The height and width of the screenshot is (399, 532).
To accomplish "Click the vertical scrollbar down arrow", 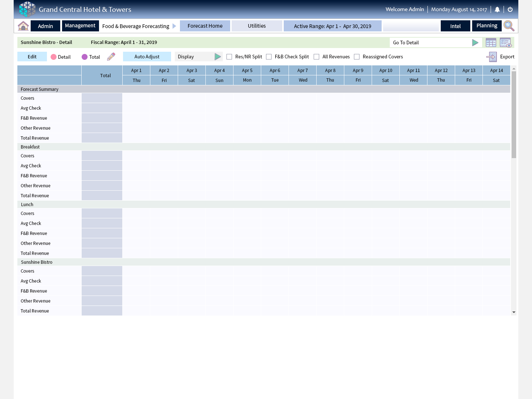I will [x=514, y=313].
